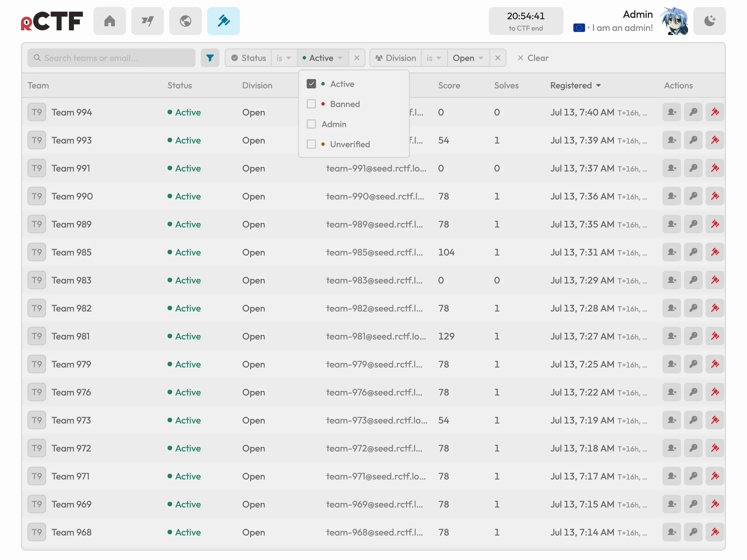Toggle dark mode moon icon
The image size is (747, 560).
coord(709,21)
